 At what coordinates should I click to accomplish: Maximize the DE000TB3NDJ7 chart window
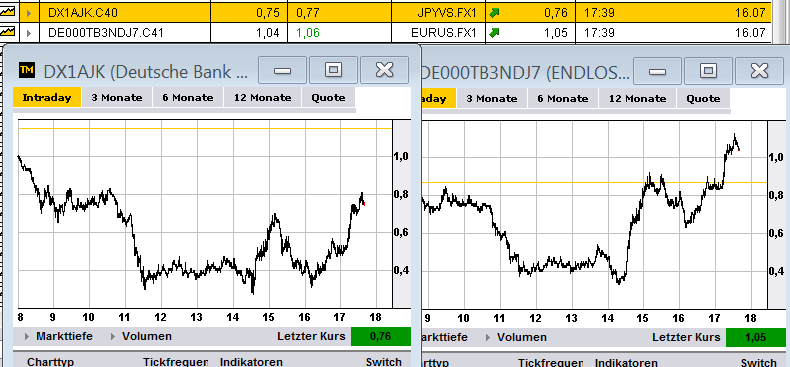click(708, 71)
